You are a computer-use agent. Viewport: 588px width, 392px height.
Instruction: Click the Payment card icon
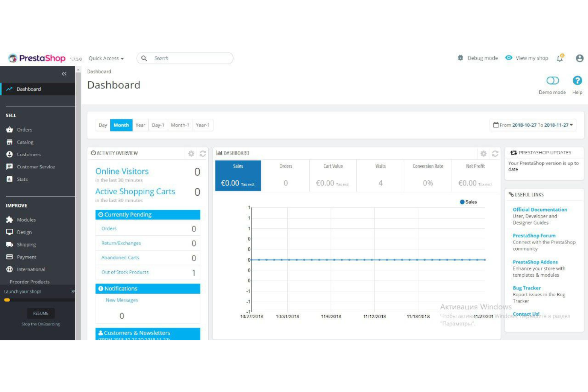10,257
